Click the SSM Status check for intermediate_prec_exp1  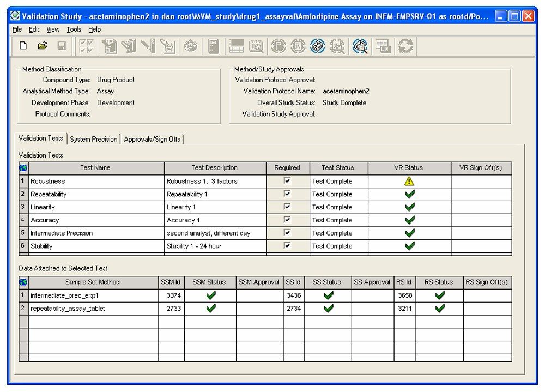pyautogui.click(x=211, y=295)
